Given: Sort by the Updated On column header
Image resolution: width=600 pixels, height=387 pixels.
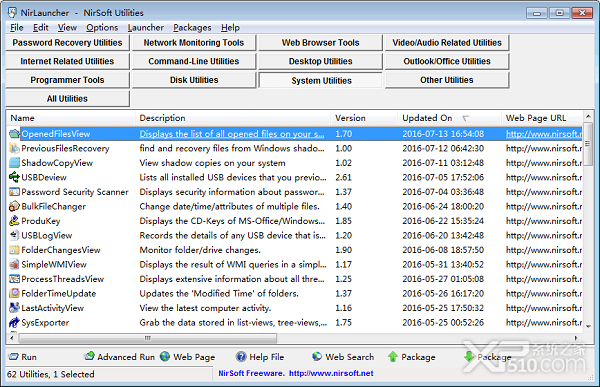Looking at the screenshot, I should [450, 118].
